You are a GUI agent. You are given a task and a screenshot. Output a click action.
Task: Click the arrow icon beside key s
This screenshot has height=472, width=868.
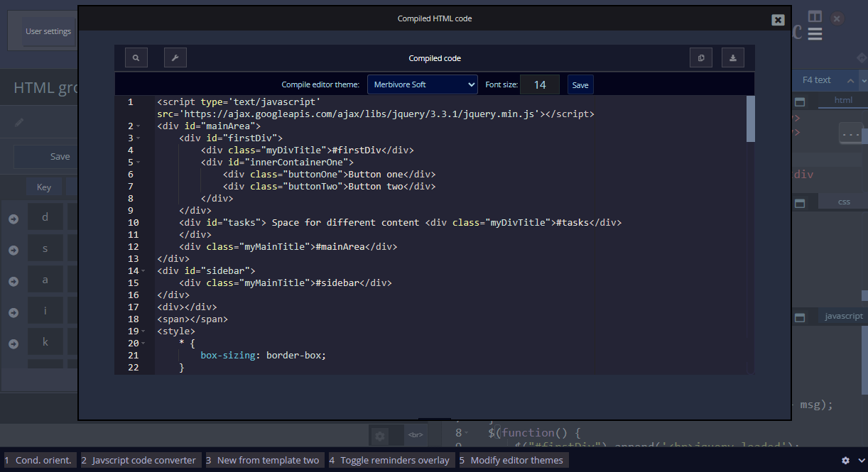click(13, 250)
